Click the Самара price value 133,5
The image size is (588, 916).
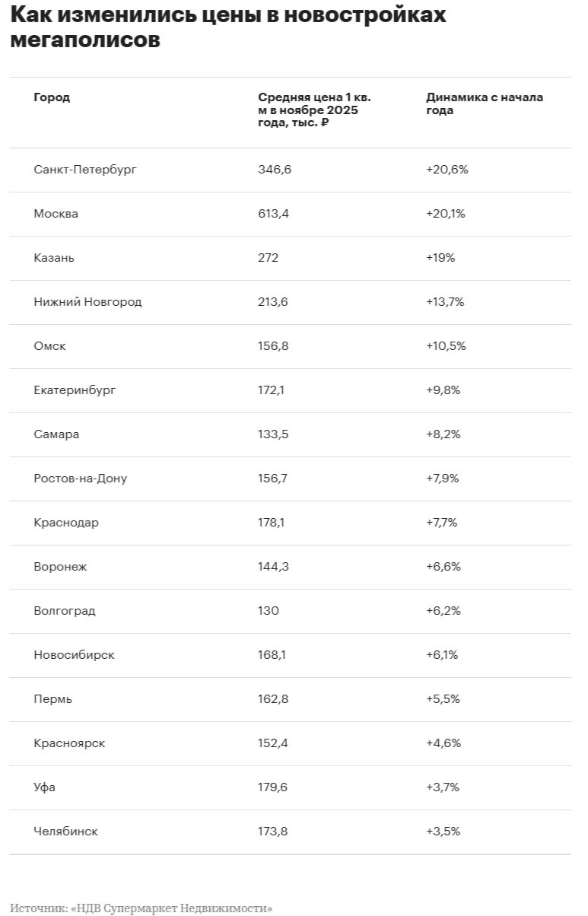(x=273, y=434)
